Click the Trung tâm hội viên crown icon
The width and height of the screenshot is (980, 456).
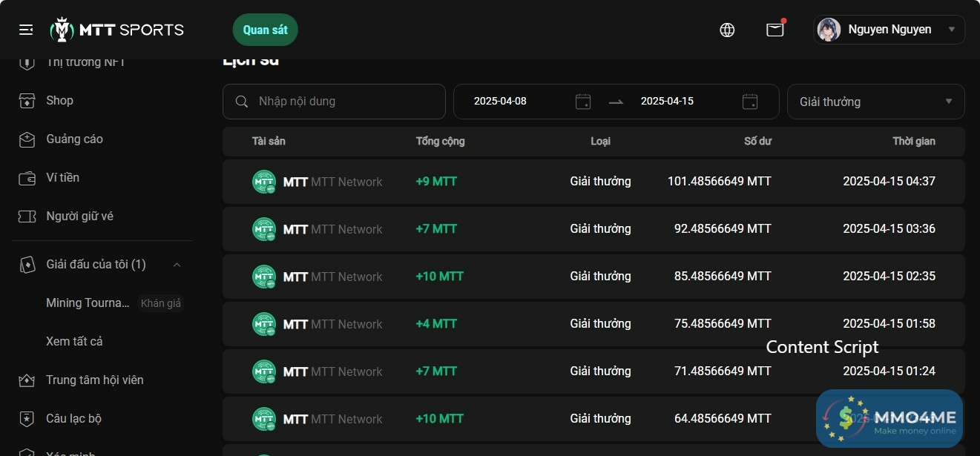(27, 380)
